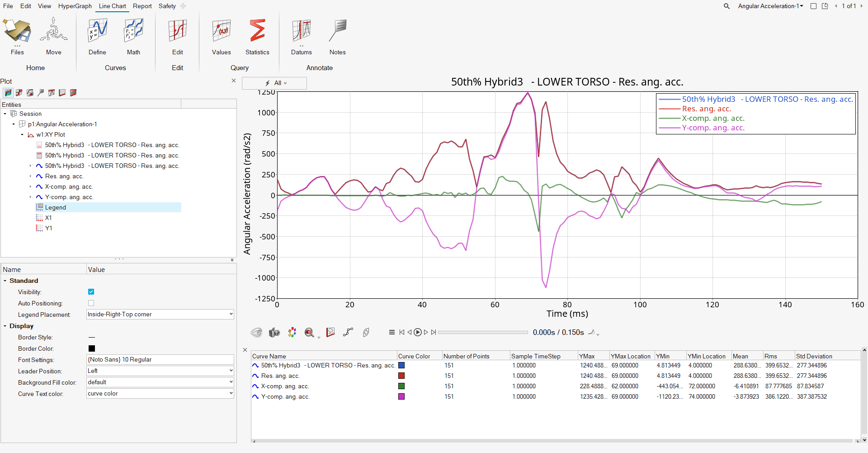The height and width of the screenshot is (453, 868).
Task: Uncheck the legend Visibility checkbox
Action: [x=91, y=292]
